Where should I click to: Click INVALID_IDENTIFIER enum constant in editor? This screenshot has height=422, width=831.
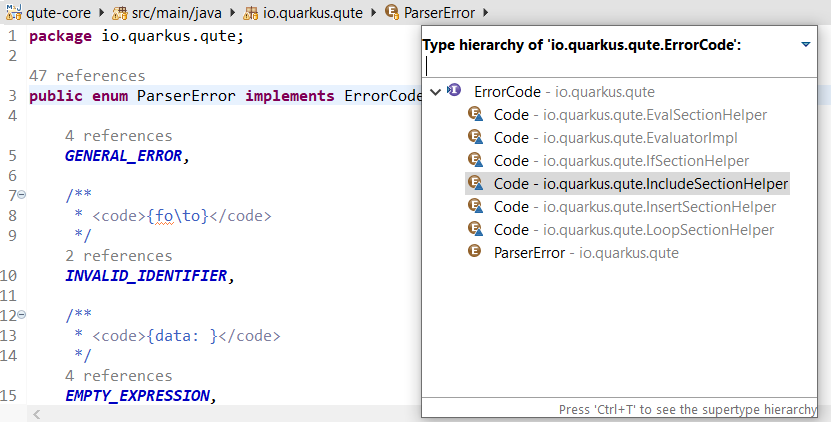146,276
